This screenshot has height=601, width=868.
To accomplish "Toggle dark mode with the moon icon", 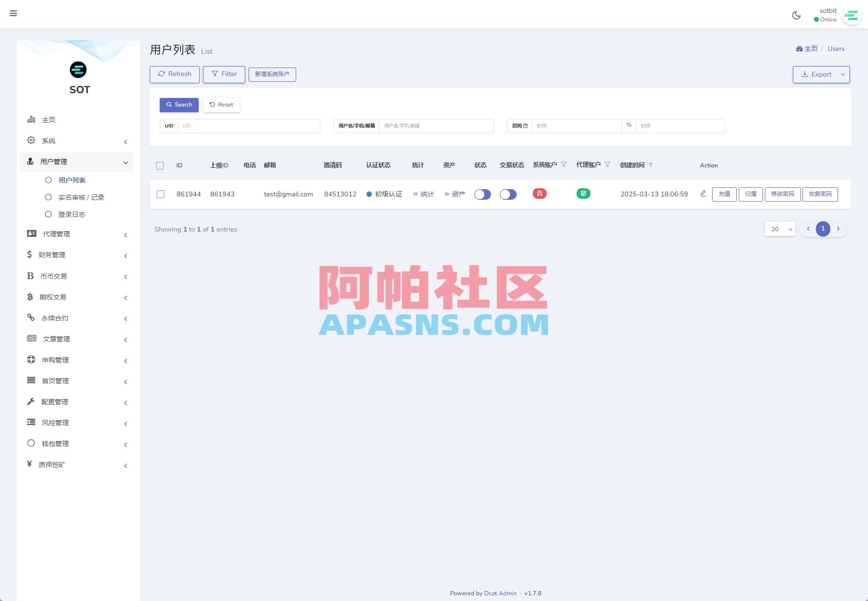I will point(797,15).
